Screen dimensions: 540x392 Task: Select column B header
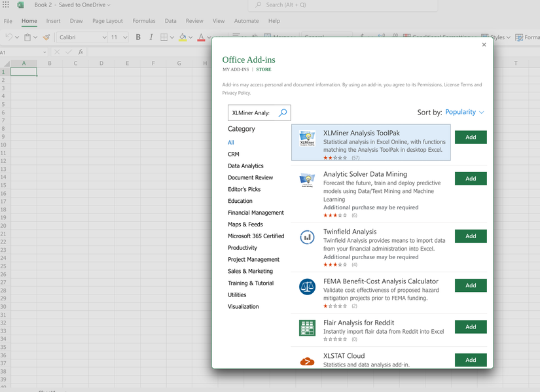tap(50, 63)
